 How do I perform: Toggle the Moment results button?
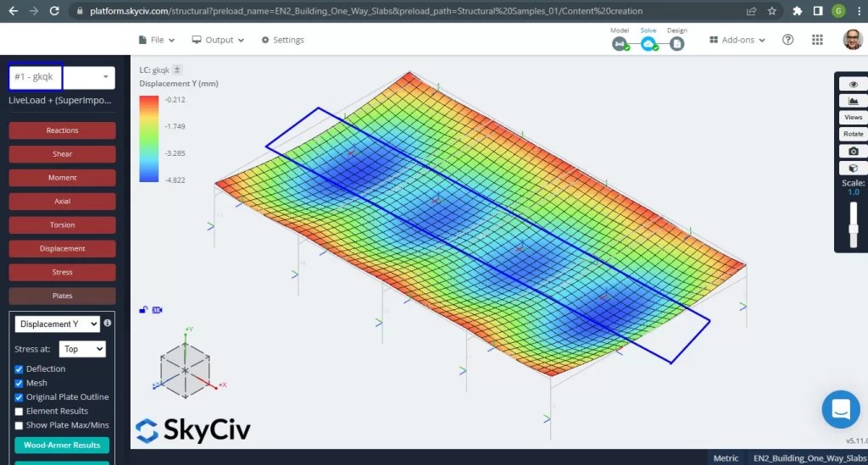point(62,178)
